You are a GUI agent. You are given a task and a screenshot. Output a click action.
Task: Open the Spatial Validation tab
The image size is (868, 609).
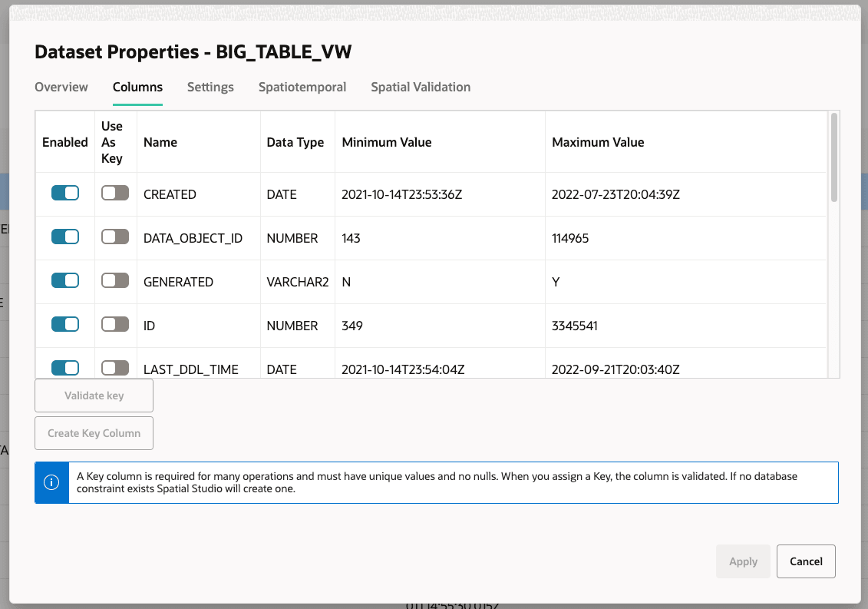421,87
